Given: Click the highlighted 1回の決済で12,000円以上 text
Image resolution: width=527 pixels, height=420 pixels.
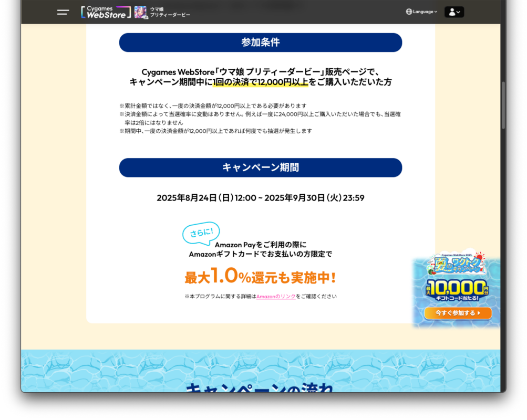Looking at the screenshot, I should (260, 82).
